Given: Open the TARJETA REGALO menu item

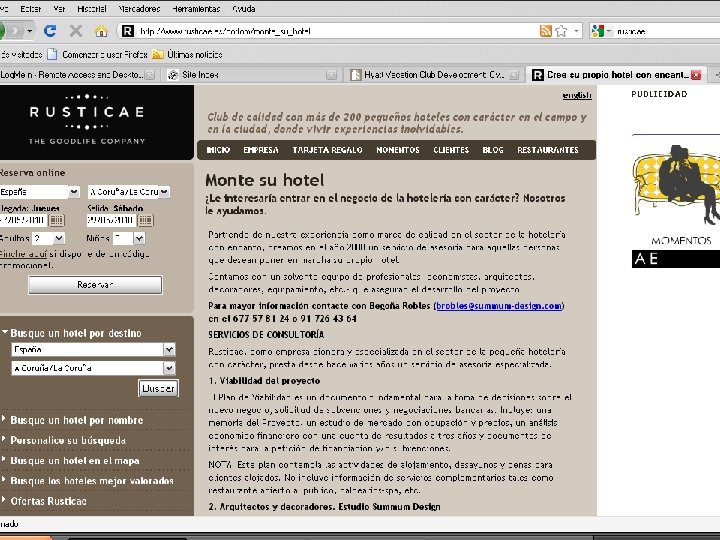Looking at the screenshot, I should [x=327, y=150].
